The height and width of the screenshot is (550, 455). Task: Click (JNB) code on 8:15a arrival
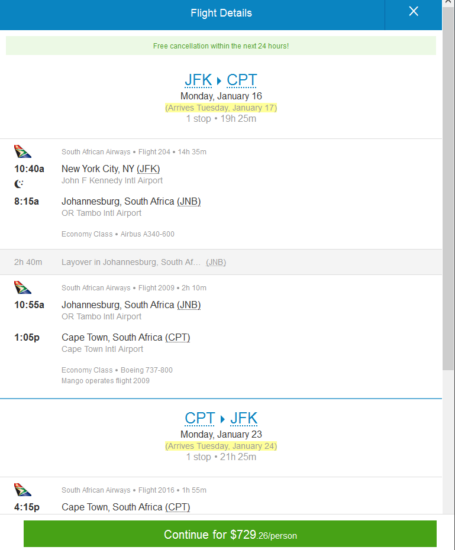pos(189,202)
